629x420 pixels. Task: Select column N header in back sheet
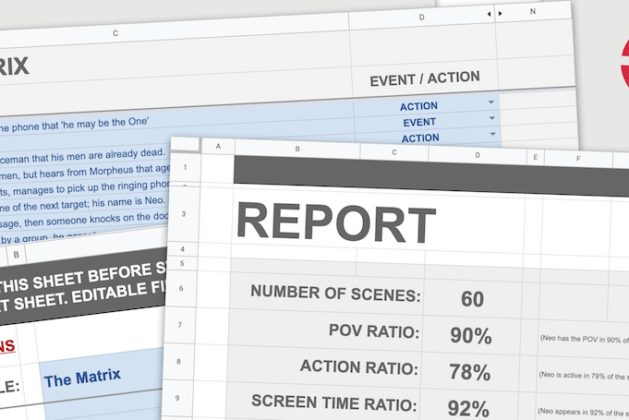click(533, 12)
